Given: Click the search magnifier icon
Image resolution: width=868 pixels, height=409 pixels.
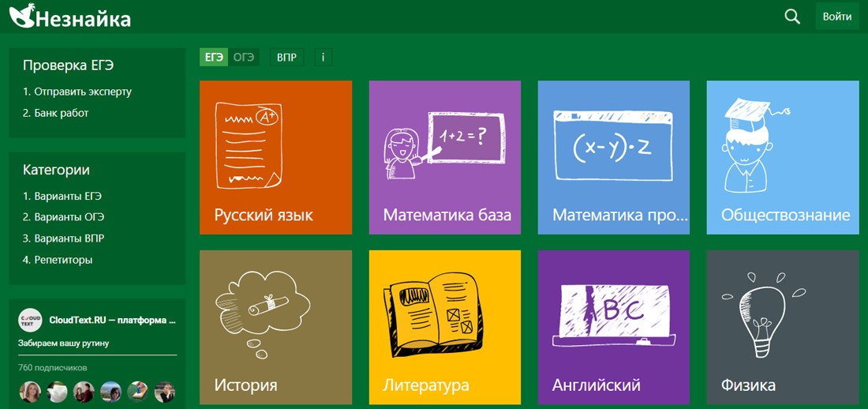Looking at the screenshot, I should pos(792,17).
